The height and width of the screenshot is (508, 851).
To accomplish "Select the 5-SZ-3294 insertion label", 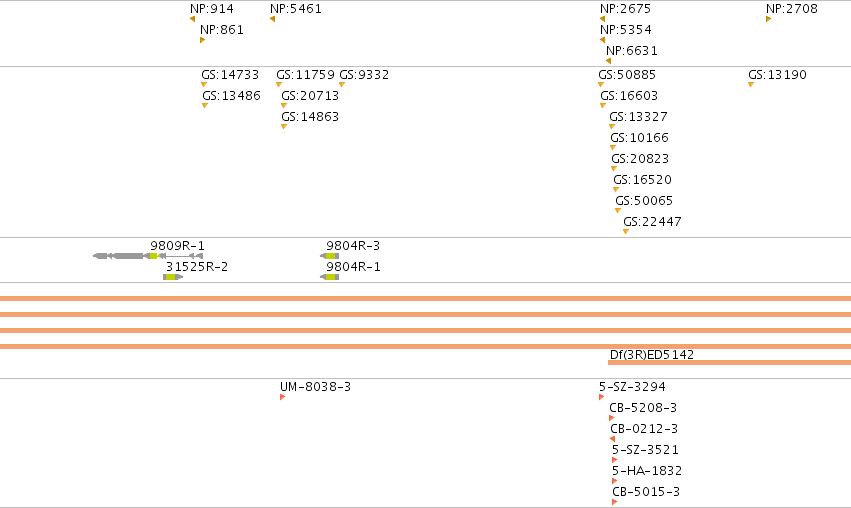I will (632, 388).
